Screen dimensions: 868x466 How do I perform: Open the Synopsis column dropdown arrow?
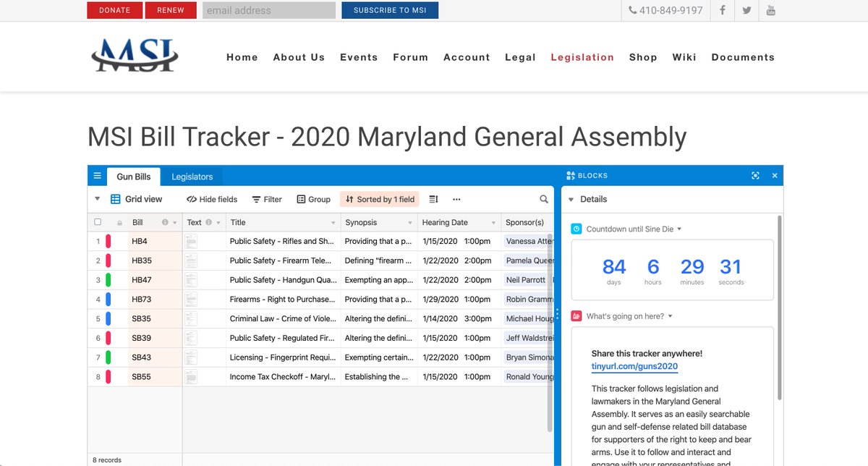[410, 223]
